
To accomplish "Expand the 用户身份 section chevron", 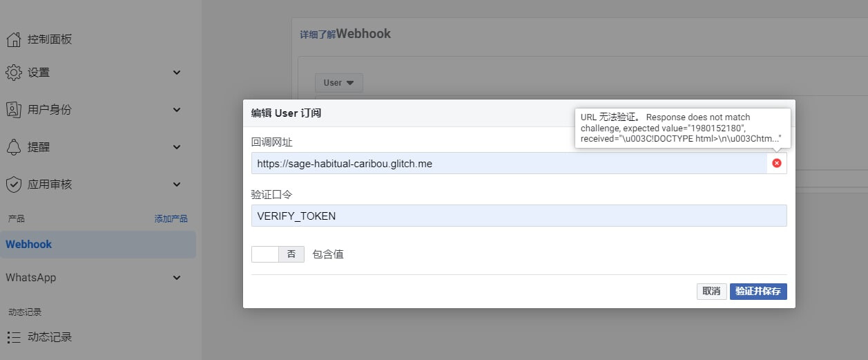I will tap(177, 110).
